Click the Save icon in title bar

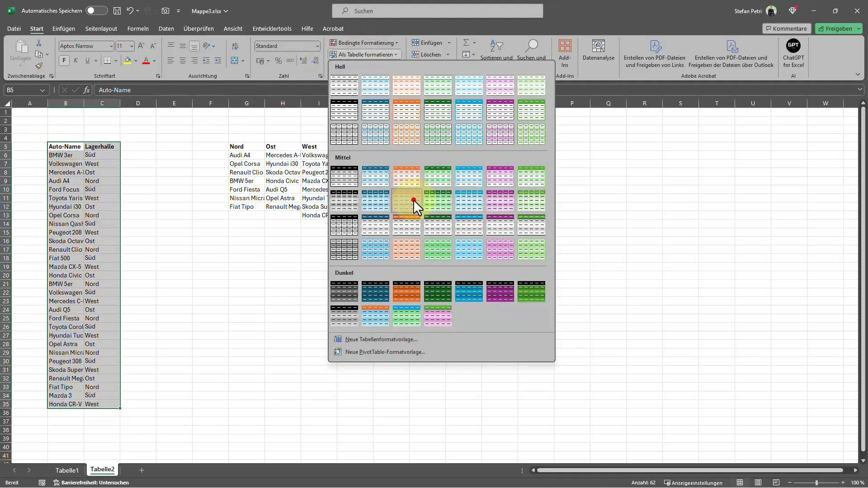click(x=117, y=11)
